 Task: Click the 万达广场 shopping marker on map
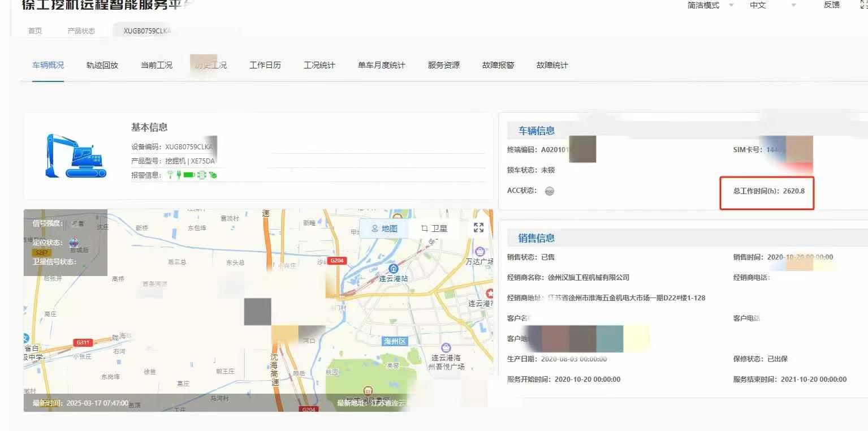(x=480, y=251)
